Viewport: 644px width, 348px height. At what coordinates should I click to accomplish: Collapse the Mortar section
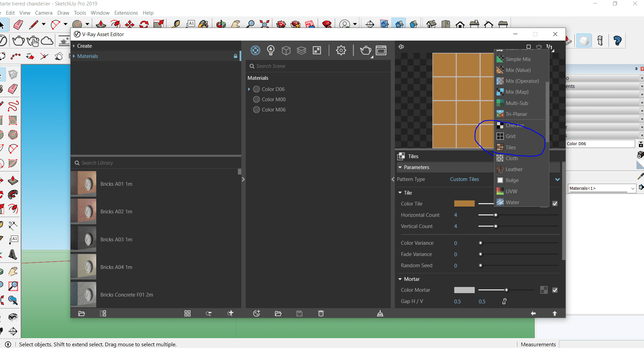click(400, 279)
